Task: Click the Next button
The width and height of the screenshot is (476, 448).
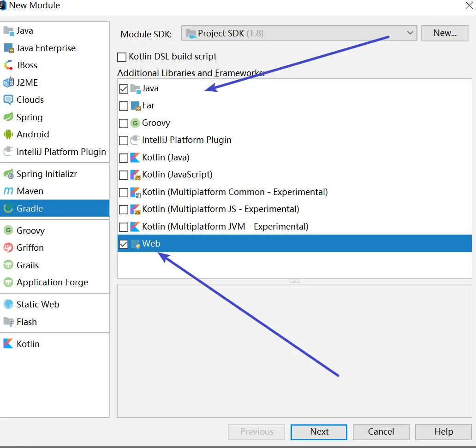Action: coord(319,431)
